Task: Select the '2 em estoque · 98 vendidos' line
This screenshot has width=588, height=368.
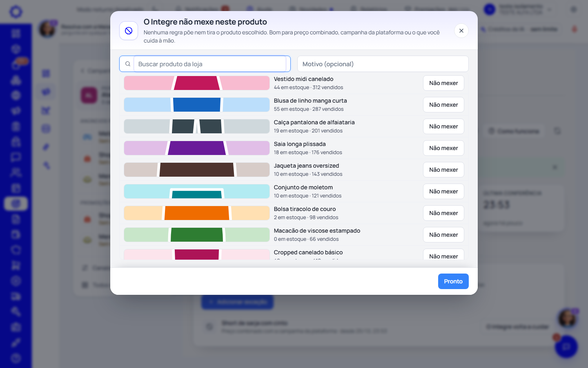Action: coord(306,218)
